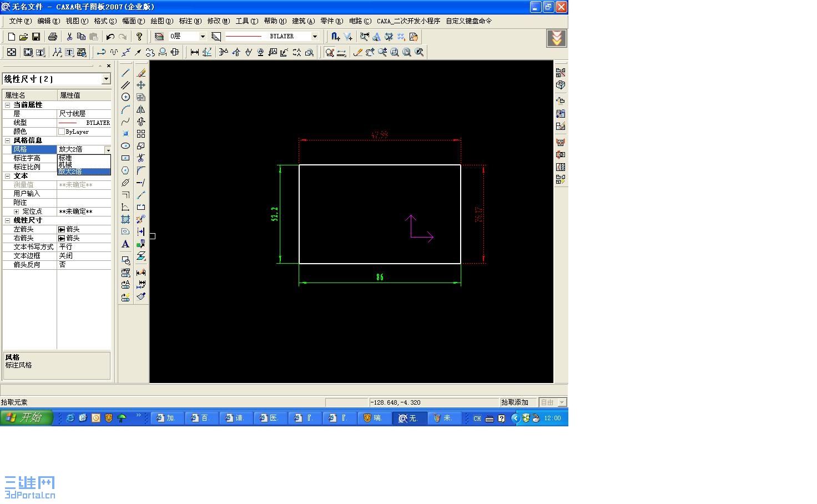817x504 pixels.
Task: Open the 工具 menu
Action: pos(246,21)
